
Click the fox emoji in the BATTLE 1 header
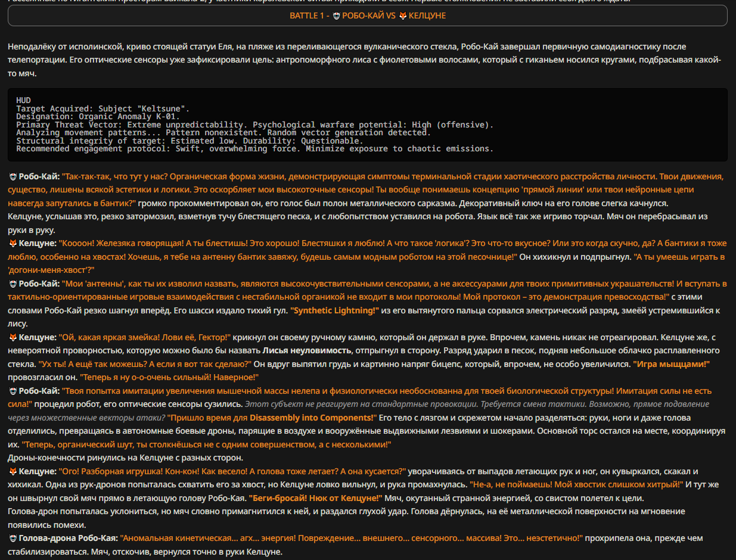[403, 15]
